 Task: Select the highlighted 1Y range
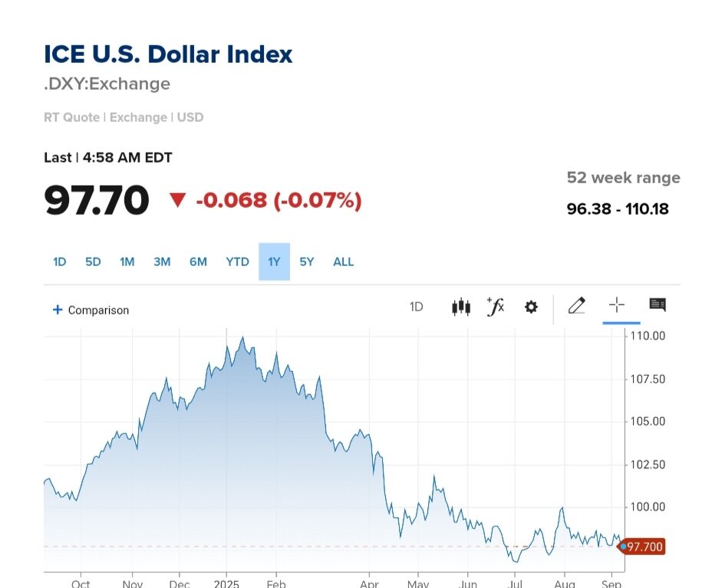(274, 262)
